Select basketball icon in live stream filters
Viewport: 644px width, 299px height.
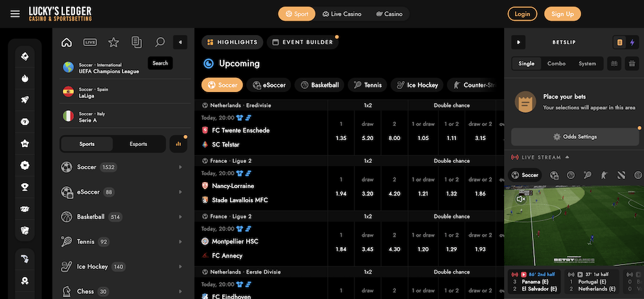point(571,175)
